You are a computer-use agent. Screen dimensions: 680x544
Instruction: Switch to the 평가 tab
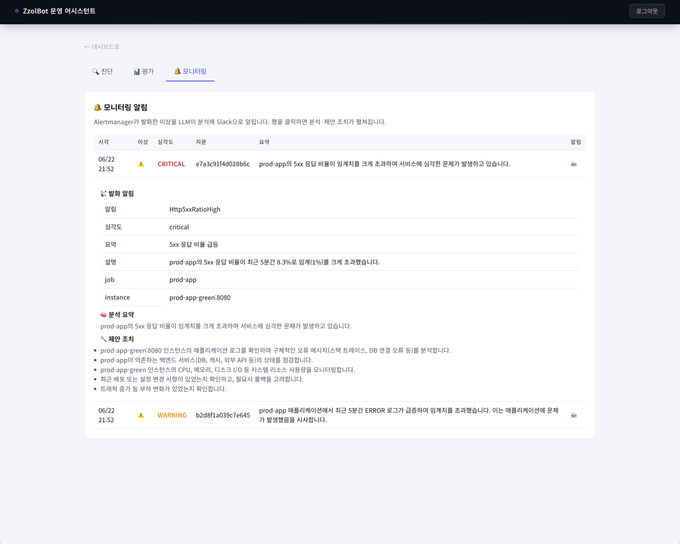pos(144,72)
